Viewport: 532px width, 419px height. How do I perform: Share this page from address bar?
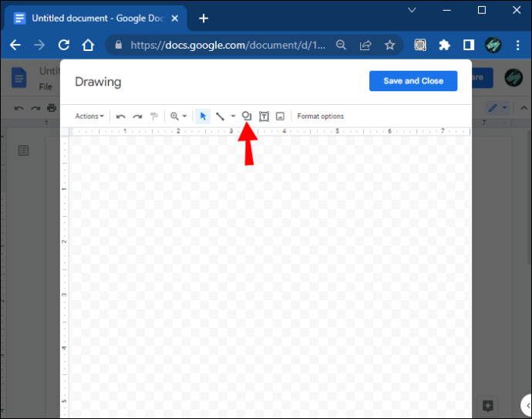365,45
